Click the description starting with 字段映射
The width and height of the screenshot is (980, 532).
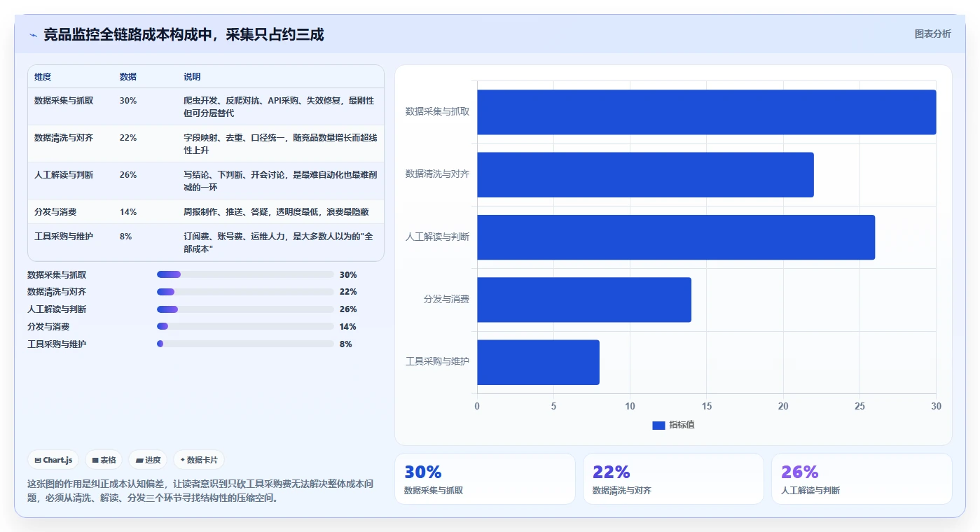click(280, 143)
